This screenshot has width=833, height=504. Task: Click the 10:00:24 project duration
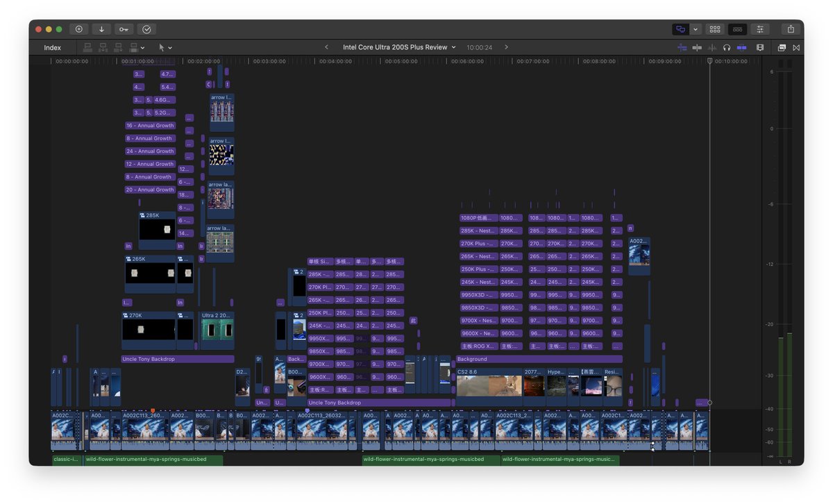(x=479, y=47)
